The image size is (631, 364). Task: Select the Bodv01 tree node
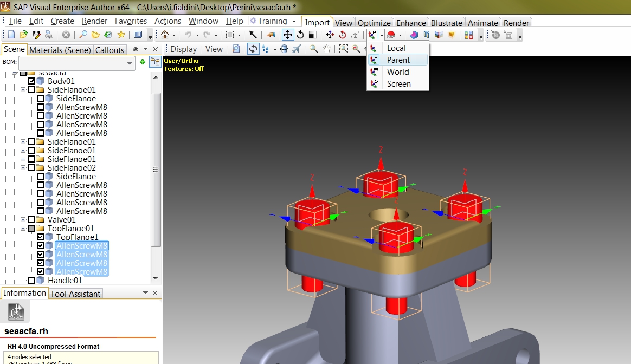(x=61, y=81)
